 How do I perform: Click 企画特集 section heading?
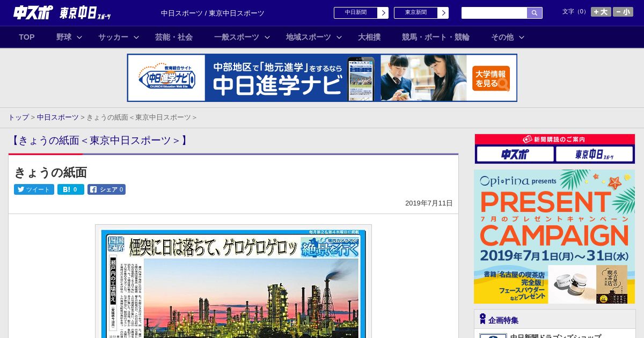(x=503, y=320)
